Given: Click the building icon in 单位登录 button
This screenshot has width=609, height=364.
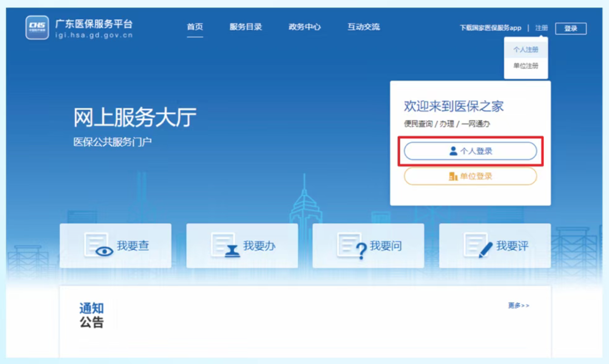Looking at the screenshot, I should 453,177.
